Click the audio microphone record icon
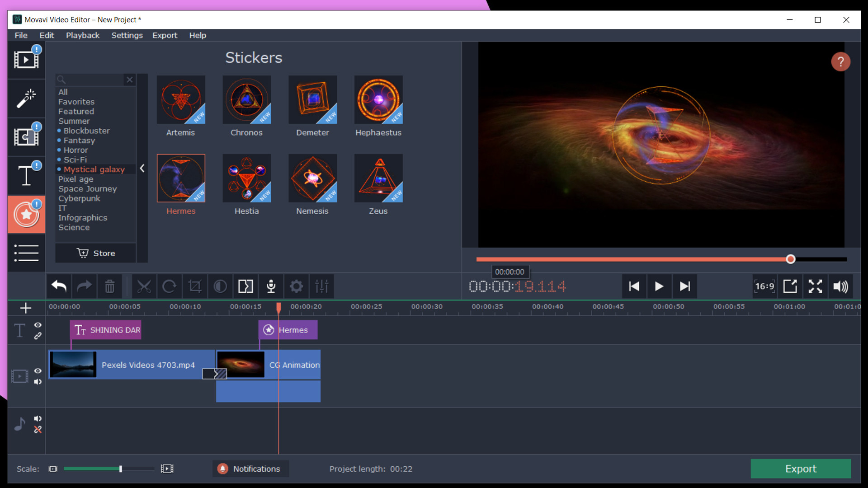Screen dimensions: 868x488 (x=271, y=286)
